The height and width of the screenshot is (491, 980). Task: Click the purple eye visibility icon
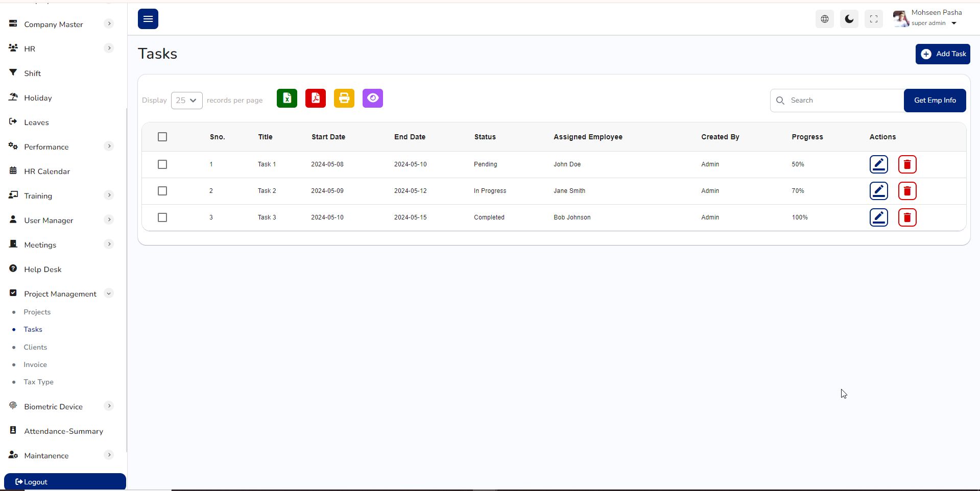tap(373, 99)
